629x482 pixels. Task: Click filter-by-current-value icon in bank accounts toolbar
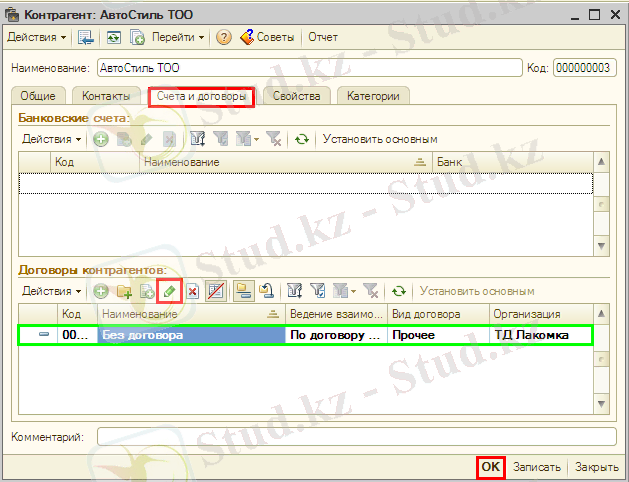coord(221,139)
